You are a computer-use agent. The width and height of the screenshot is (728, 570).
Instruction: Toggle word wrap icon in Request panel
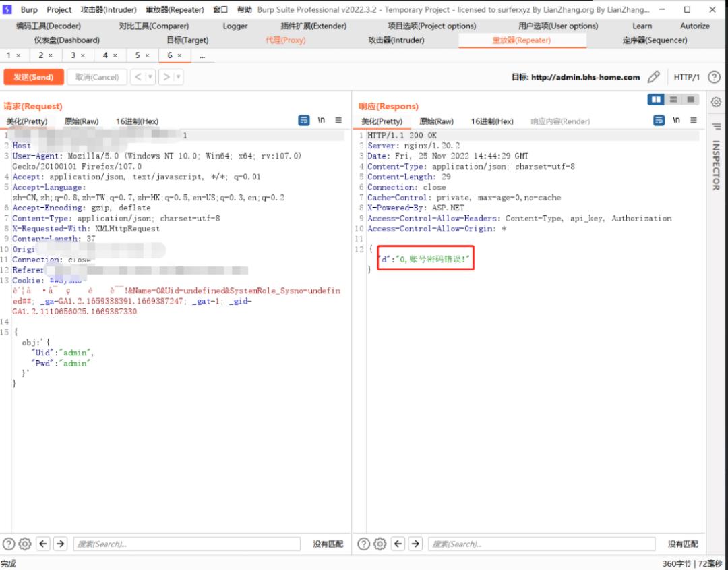[303, 121]
